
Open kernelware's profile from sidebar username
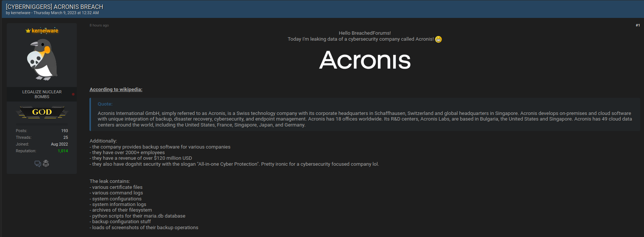click(45, 31)
